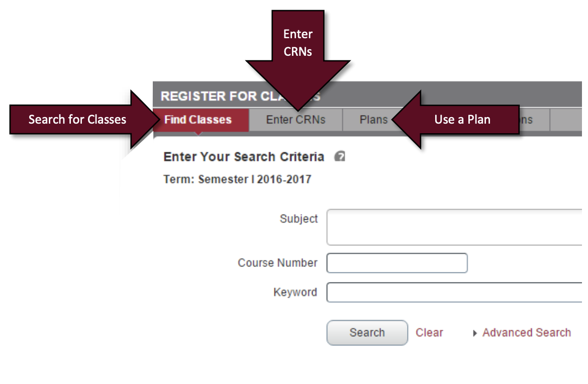
Task: Switch to the Enter CRNs tab
Action: point(295,120)
